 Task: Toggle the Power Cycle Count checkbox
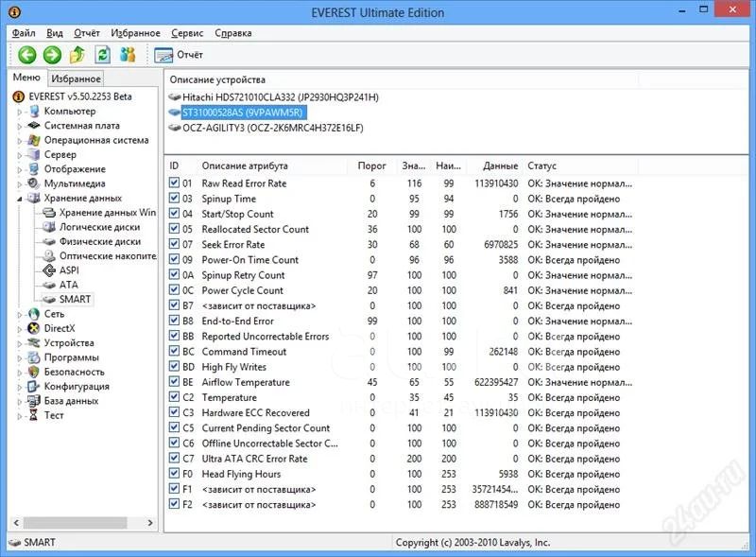pos(174,290)
